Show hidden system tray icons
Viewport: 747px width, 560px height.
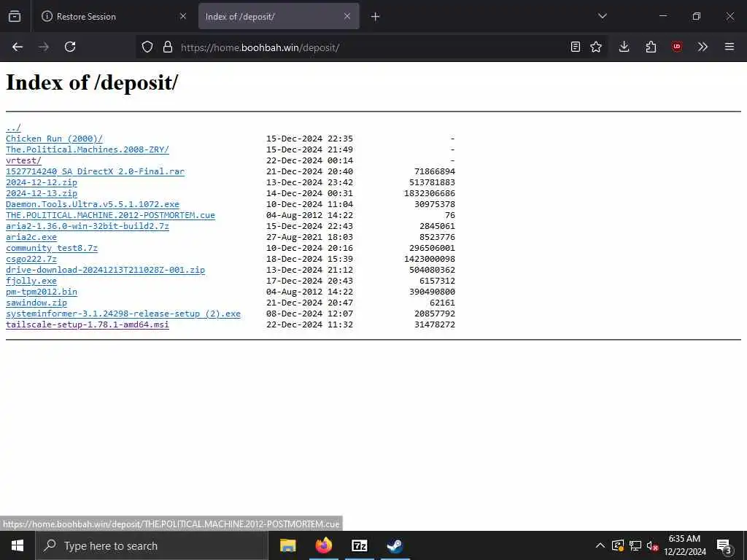(600, 545)
